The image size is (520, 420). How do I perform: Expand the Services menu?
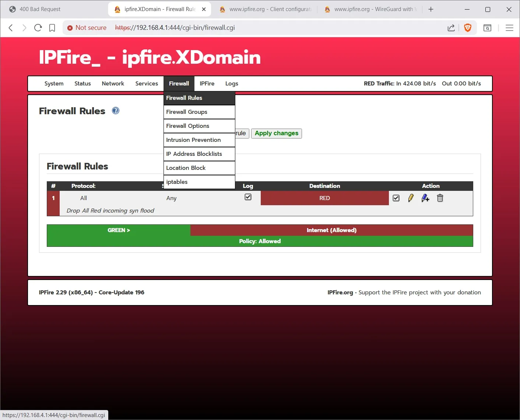pyautogui.click(x=147, y=84)
